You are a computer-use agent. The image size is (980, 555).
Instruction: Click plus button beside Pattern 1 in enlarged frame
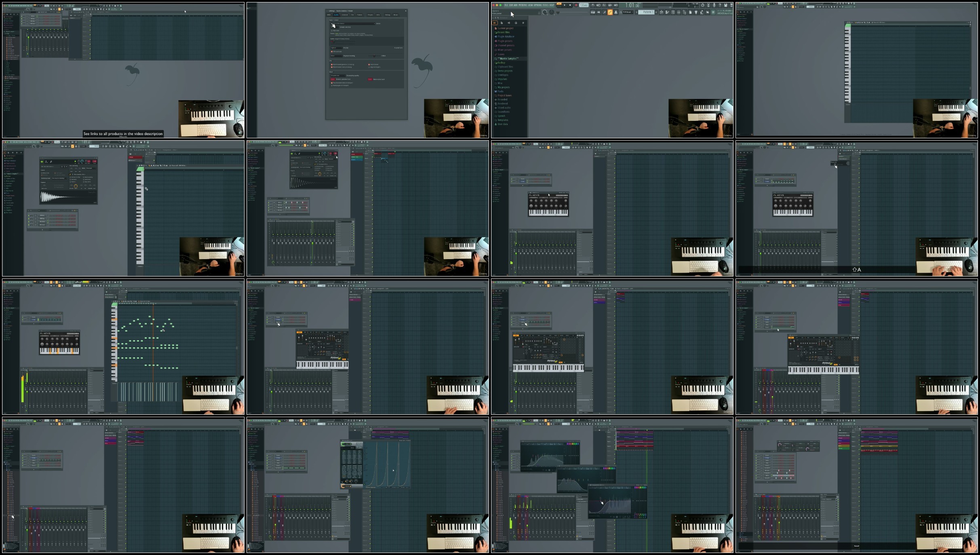(x=656, y=12)
